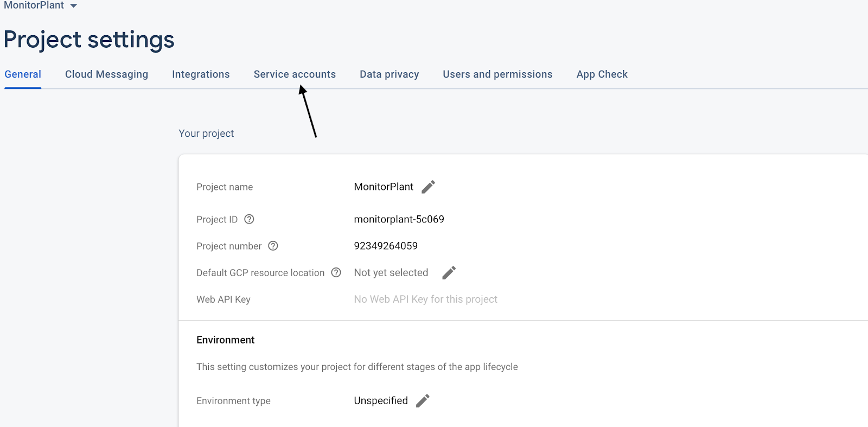Click the MonitorPlant project name value
This screenshot has height=427, width=868.
(384, 187)
